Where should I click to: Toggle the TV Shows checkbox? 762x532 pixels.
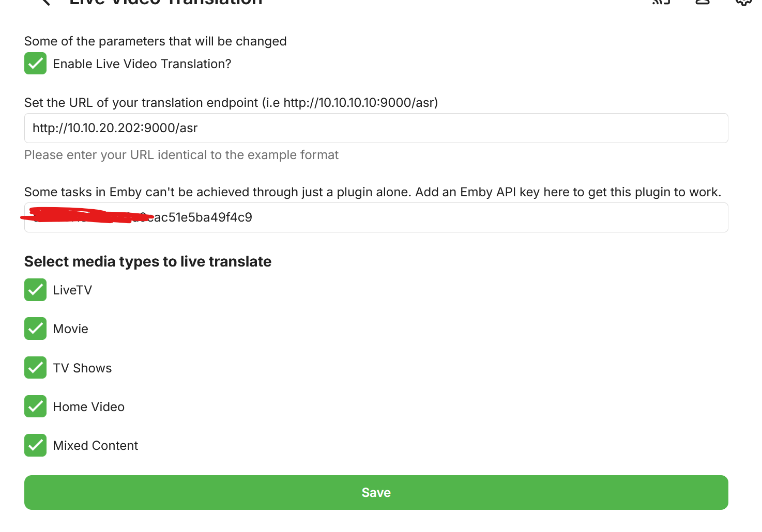pyautogui.click(x=35, y=368)
